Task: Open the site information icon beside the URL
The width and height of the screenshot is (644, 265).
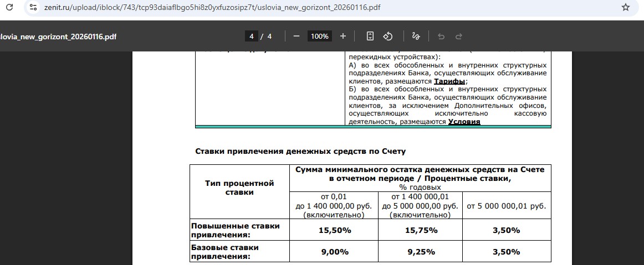Action: 33,8
